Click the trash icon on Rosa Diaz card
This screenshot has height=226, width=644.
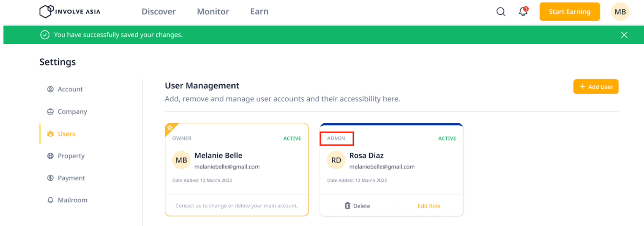pyautogui.click(x=347, y=206)
